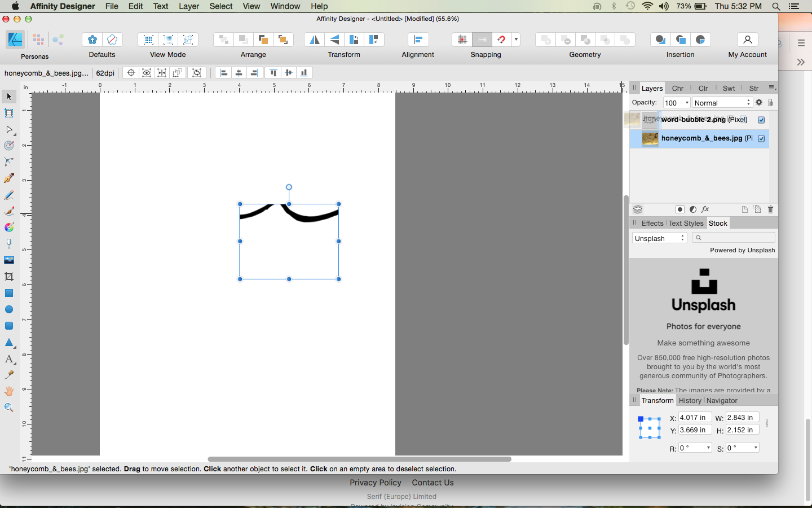Switch to the History tab
The width and height of the screenshot is (812, 508).
690,400
